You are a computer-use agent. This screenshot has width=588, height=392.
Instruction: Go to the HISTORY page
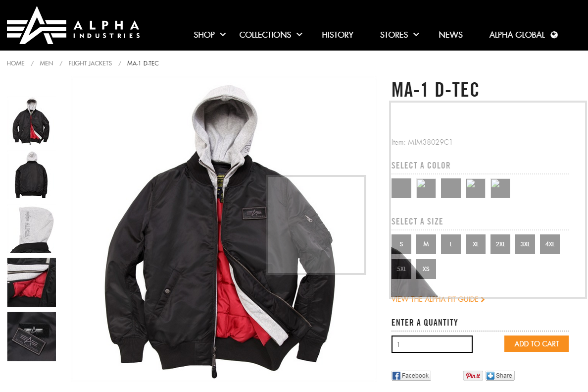coord(338,35)
